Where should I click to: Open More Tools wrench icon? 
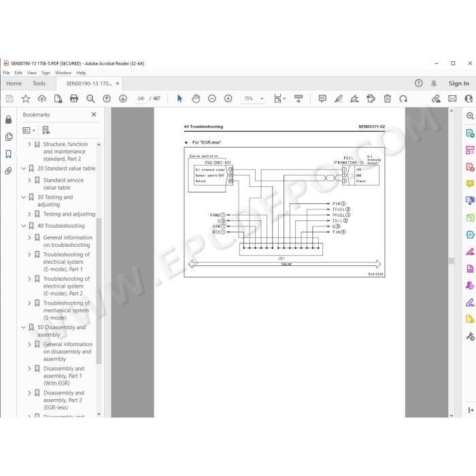[470, 337]
